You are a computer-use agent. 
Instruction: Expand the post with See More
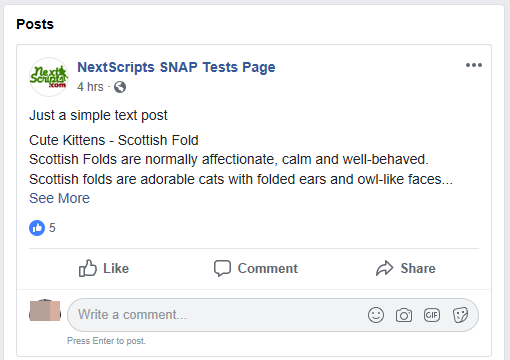point(59,198)
